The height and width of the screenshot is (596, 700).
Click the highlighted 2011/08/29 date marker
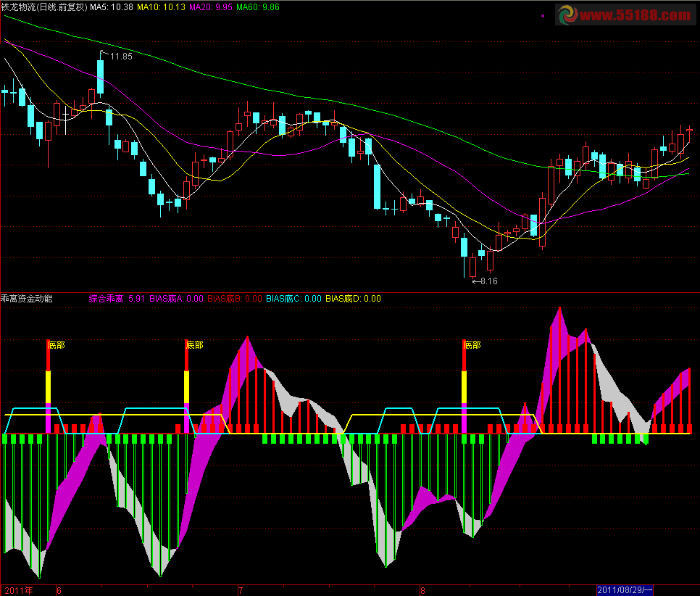[x=625, y=590]
